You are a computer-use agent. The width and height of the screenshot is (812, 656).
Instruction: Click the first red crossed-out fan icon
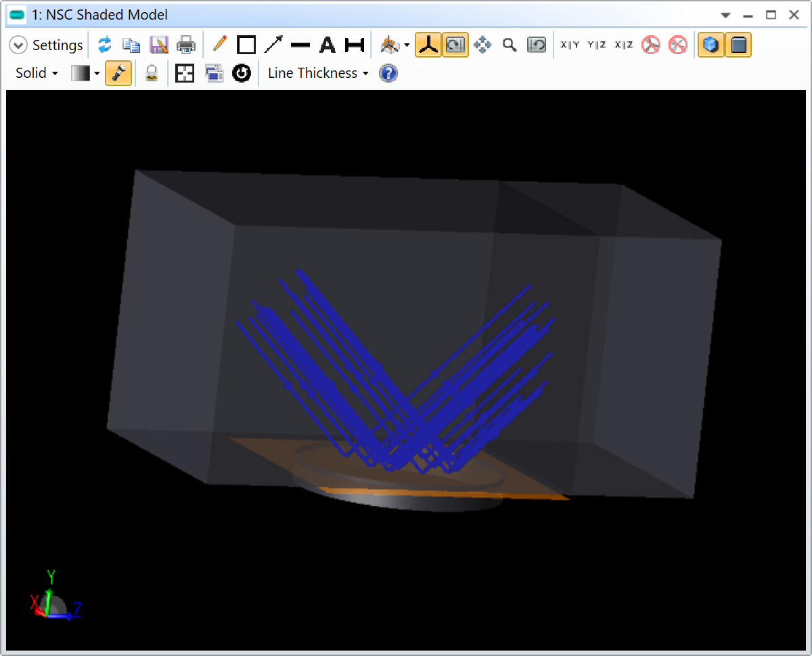650,45
